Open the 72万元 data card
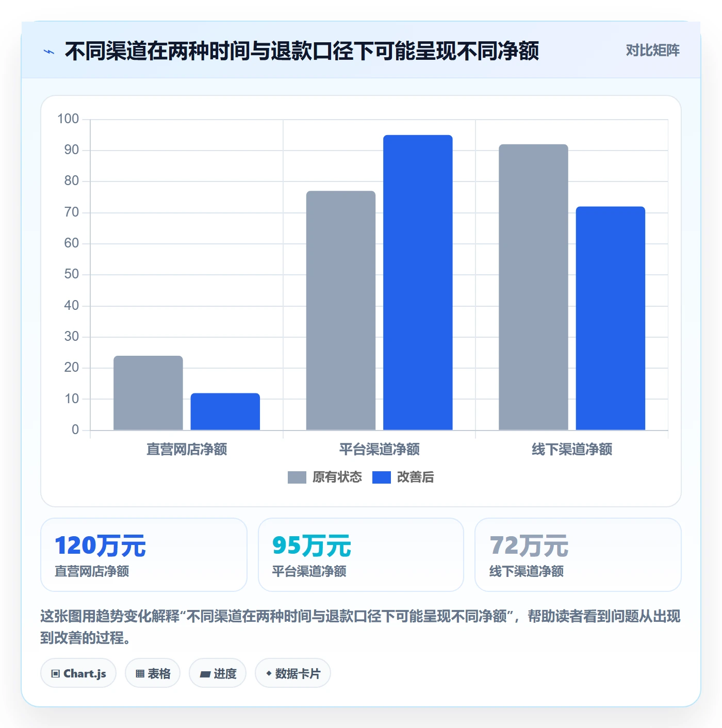 coord(578,555)
